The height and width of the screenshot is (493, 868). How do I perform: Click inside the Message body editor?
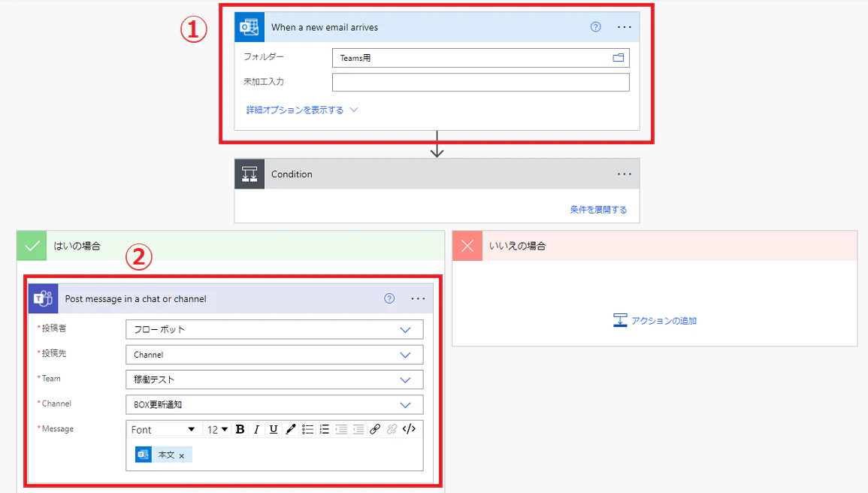(274, 455)
